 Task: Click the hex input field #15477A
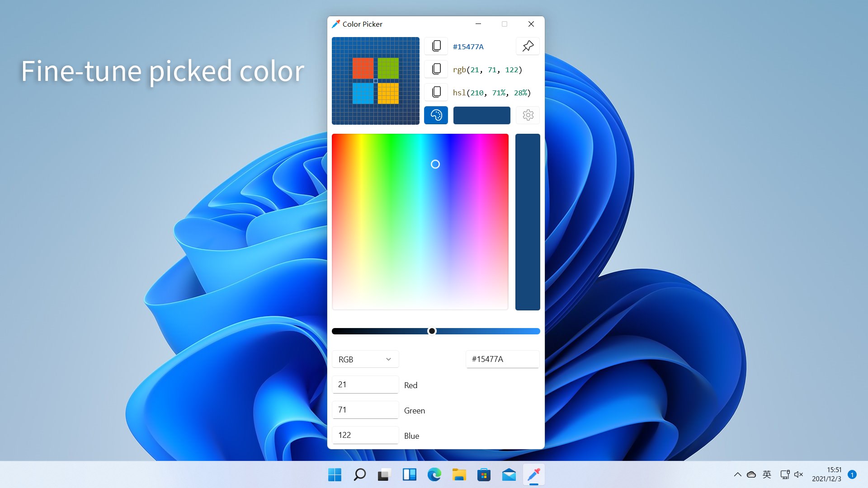click(x=502, y=359)
